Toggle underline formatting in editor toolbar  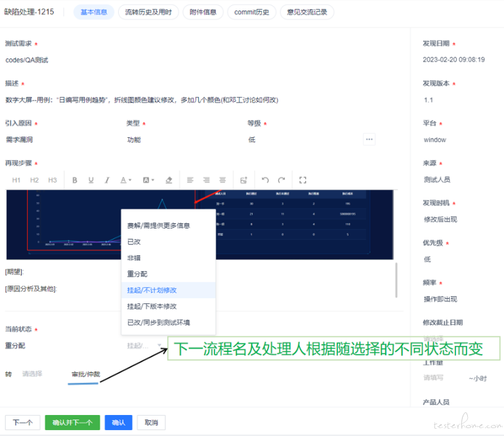91,180
